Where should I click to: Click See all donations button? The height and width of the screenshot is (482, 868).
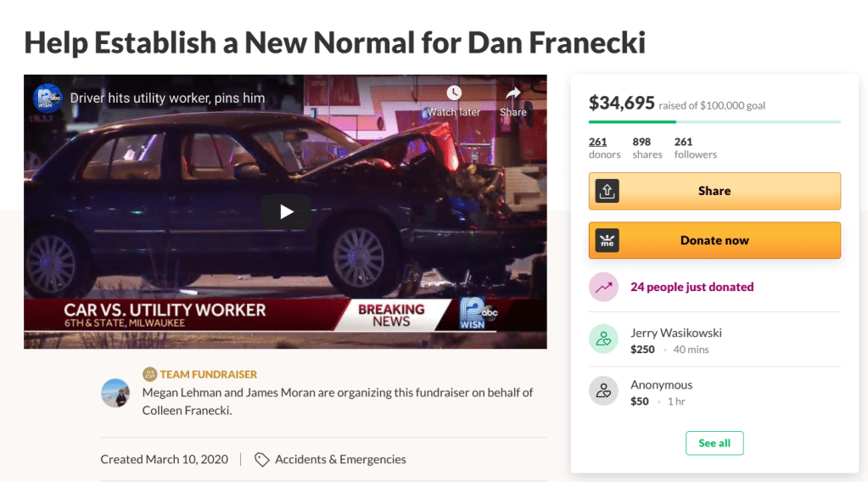[x=714, y=443]
